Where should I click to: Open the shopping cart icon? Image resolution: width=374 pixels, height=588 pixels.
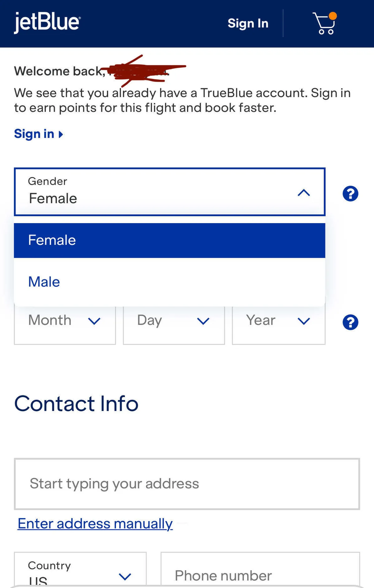324,23
